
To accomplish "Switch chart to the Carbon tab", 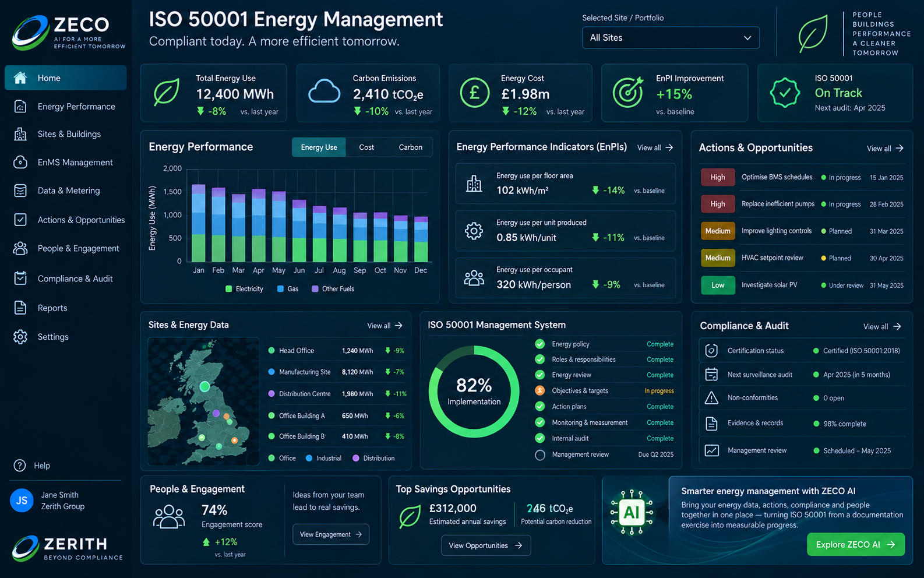I will [x=411, y=147].
